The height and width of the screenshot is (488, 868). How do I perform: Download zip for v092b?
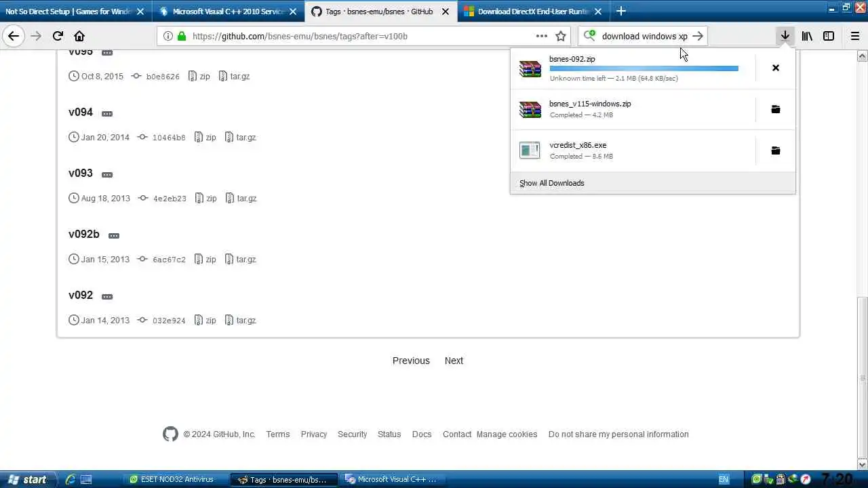[x=205, y=259]
